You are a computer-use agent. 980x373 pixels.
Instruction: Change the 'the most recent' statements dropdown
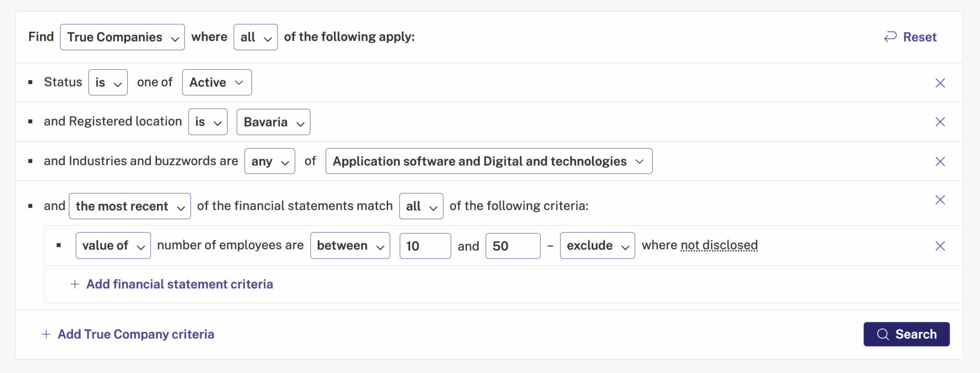tap(130, 206)
